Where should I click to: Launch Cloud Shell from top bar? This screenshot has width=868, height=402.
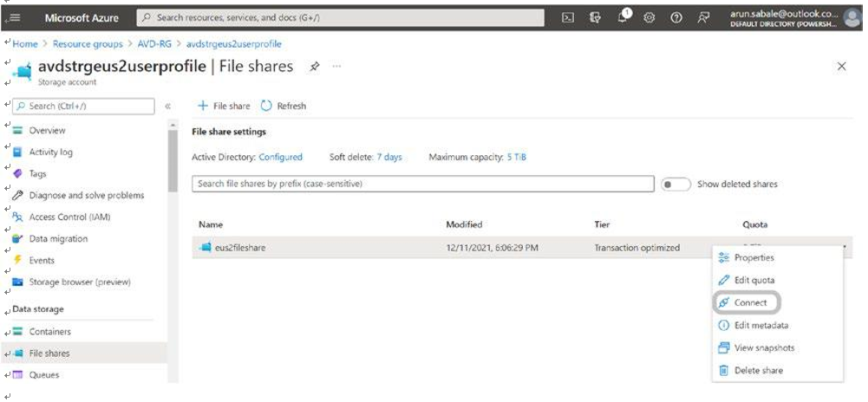568,17
